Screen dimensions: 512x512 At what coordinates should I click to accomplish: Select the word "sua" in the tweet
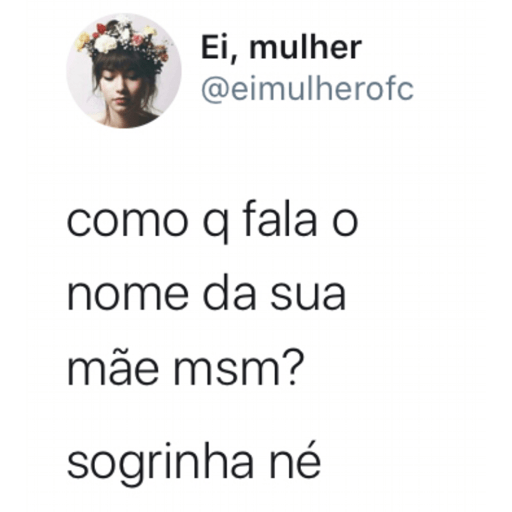(x=307, y=296)
